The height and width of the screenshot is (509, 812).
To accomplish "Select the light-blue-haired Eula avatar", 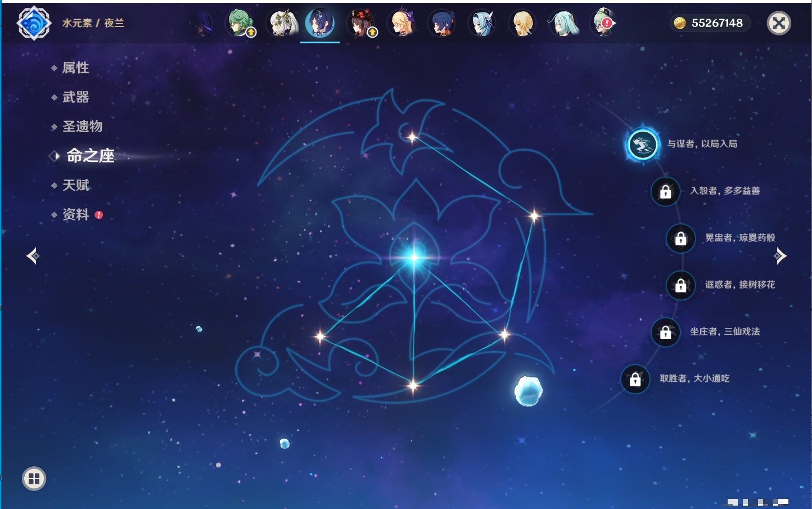I will pyautogui.click(x=482, y=24).
